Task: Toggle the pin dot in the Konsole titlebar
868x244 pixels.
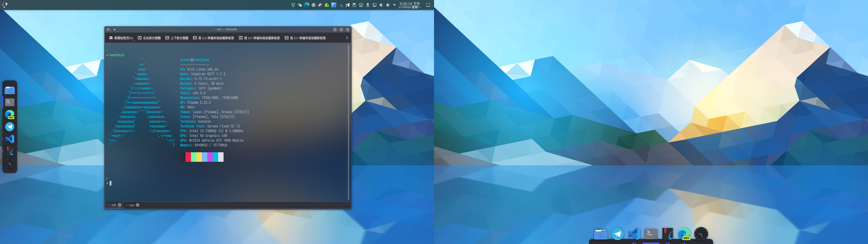Action: coord(115,30)
